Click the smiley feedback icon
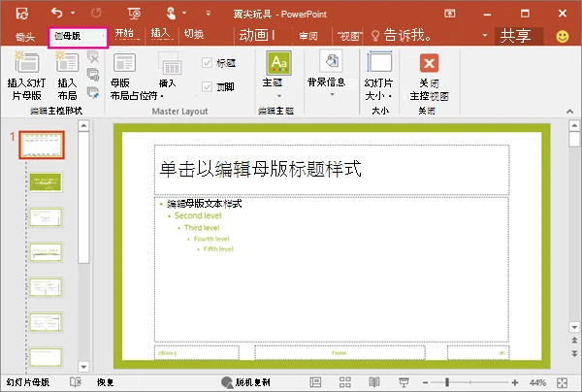 (563, 36)
